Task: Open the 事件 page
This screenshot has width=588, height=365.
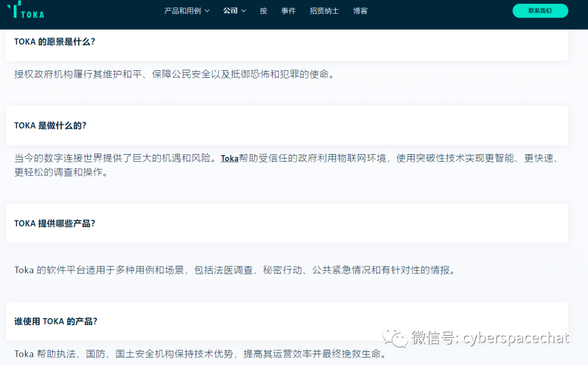Action: click(x=289, y=11)
